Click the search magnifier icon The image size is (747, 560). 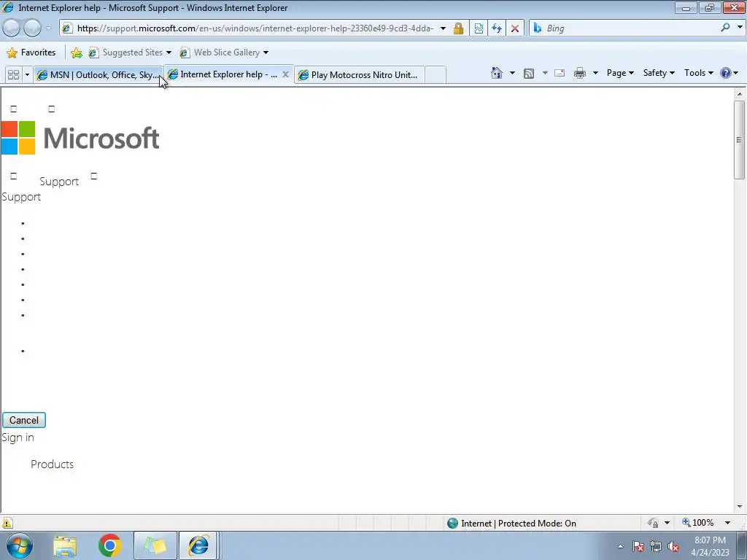pos(726,28)
